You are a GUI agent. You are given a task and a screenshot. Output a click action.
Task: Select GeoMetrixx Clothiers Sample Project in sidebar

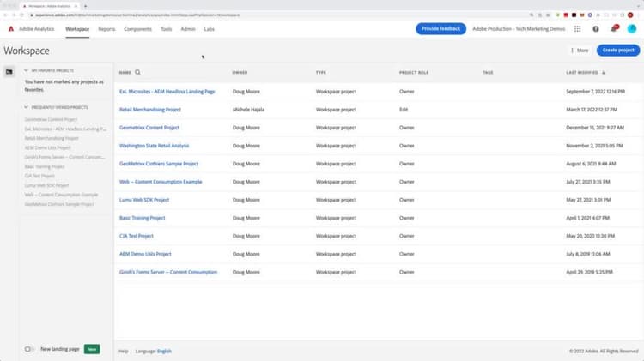[59, 204]
